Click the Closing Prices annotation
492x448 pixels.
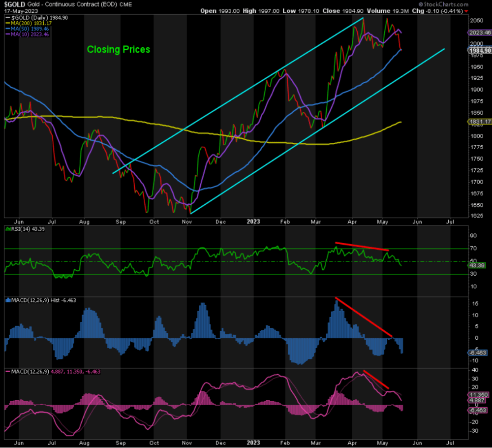coord(118,50)
